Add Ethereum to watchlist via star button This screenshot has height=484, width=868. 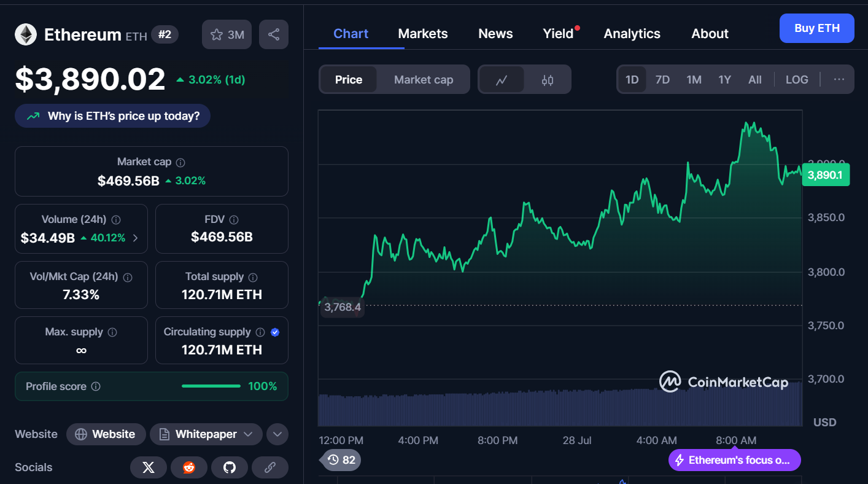tap(227, 34)
